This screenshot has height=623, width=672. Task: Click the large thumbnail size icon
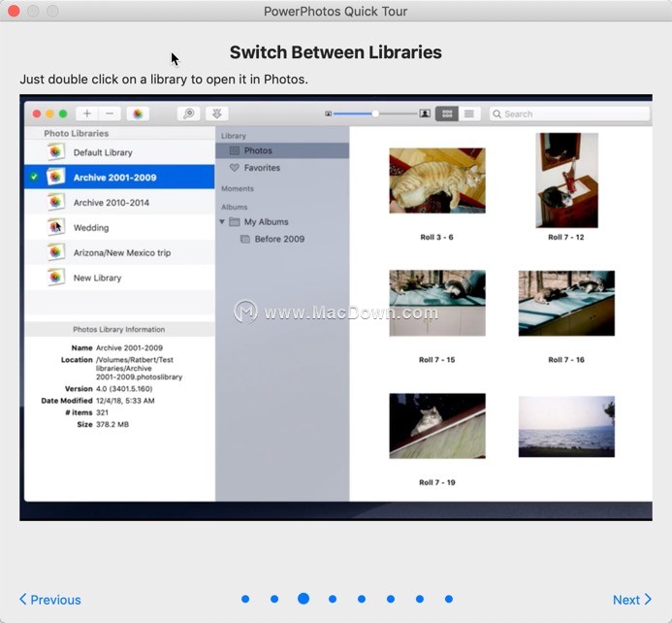[425, 114]
